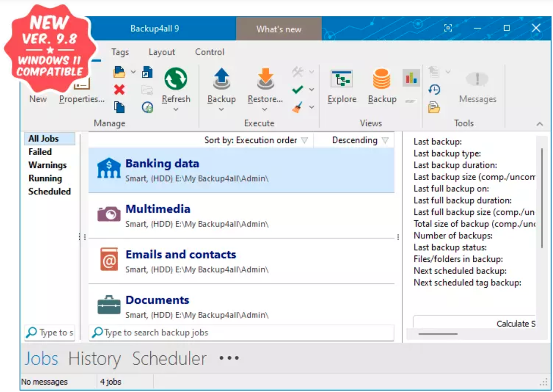The height and width of the screenshot is (392, 553).
Task: Click the history clock icon in Tools
Action: click(x=434, y=90)
